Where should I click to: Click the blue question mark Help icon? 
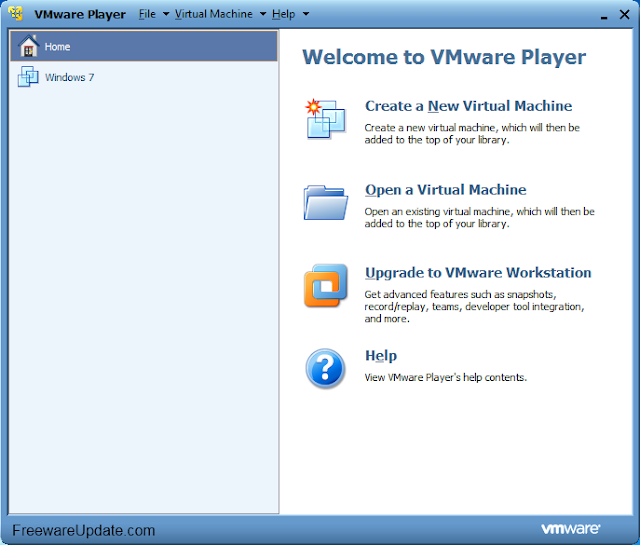point(325,369)
